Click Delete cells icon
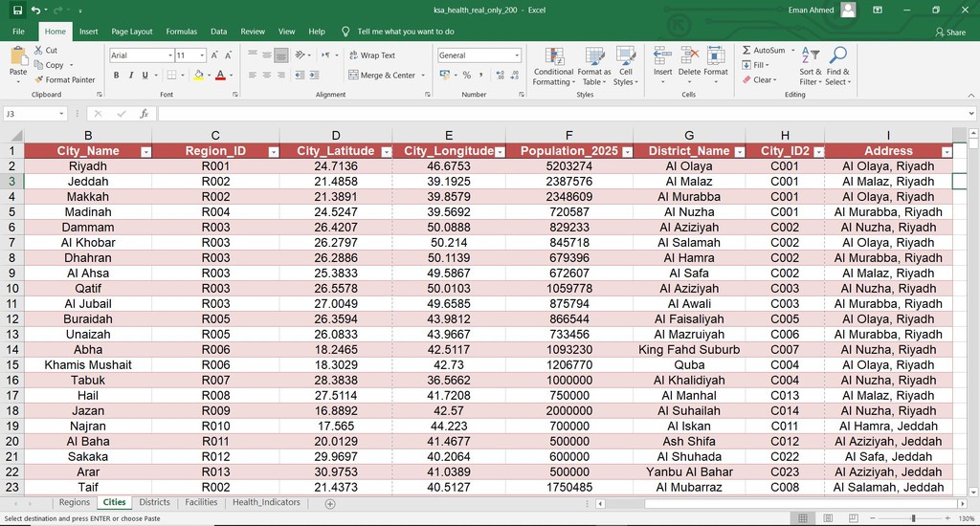This screenshot has height=526, width=980. coord(689,65)
